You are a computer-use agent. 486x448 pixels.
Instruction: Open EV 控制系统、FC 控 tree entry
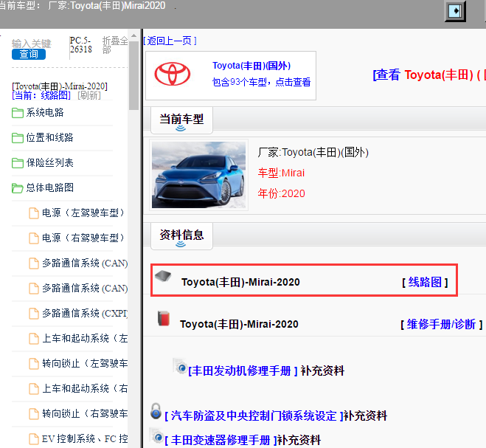85,439
